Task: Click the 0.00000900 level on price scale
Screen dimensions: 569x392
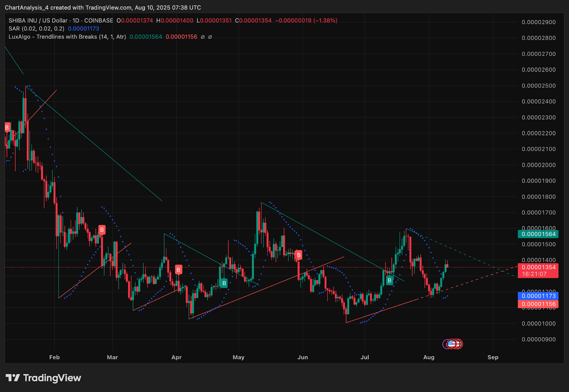Action: pyautogui.click(x=538, y=339)
